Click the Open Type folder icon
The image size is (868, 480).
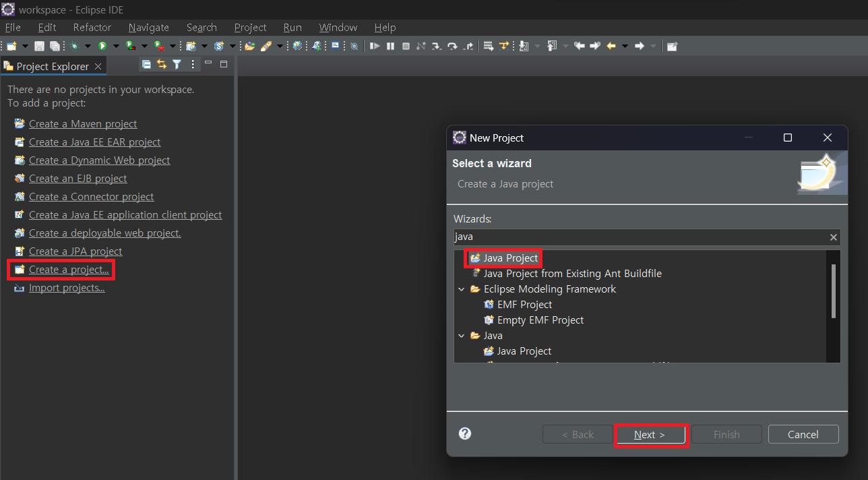(249, 46)
